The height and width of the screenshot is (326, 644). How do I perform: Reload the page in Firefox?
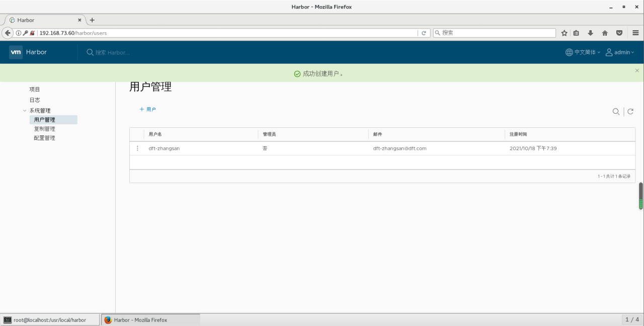coord(424,33)
